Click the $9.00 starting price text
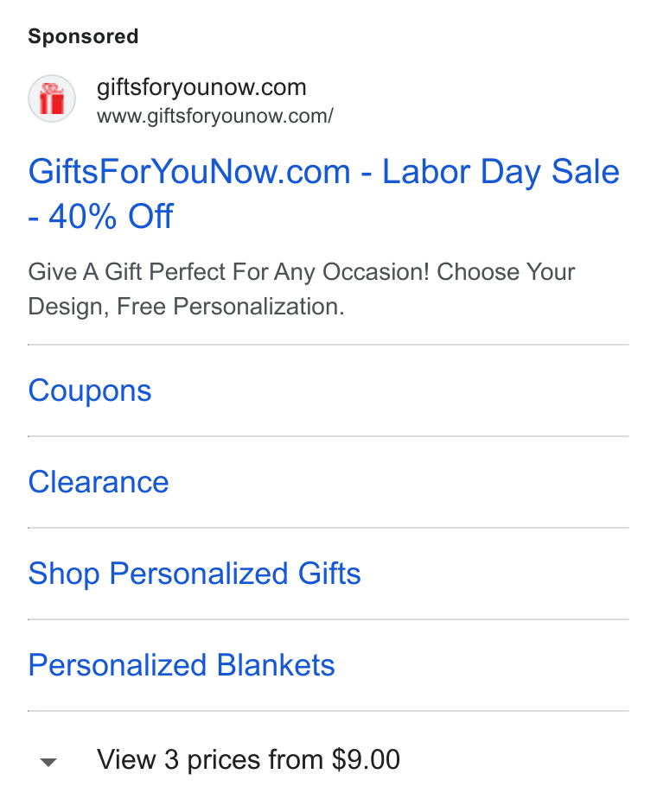 pos(366,759)
